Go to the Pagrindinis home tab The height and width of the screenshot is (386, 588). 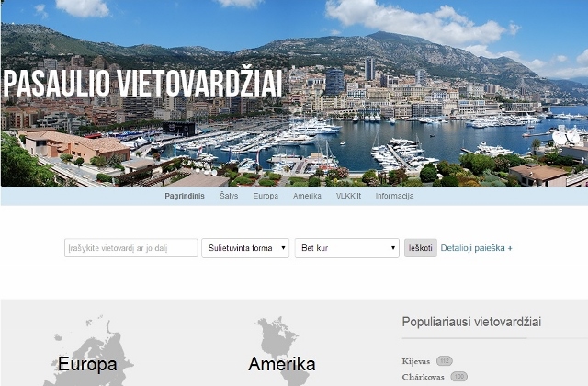point(185,196)
